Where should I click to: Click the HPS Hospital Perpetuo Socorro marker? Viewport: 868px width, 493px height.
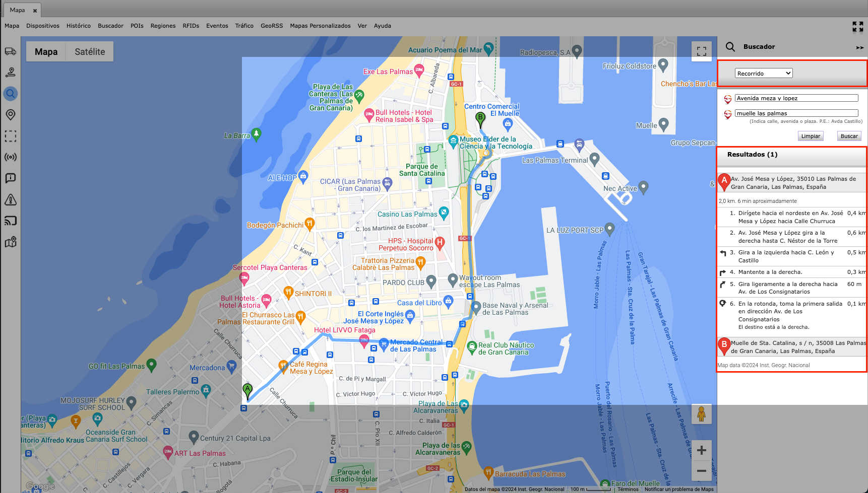tap(440, 243)
